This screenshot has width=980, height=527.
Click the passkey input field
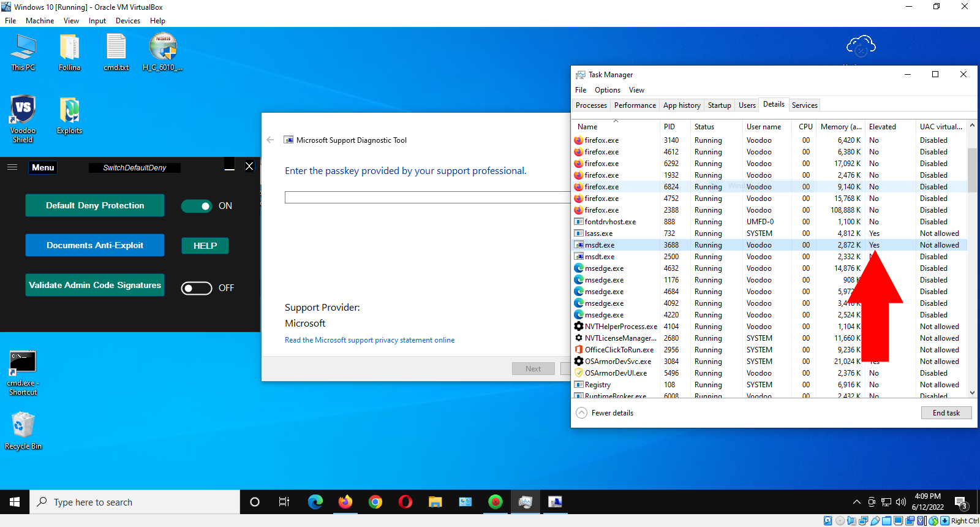427,197
